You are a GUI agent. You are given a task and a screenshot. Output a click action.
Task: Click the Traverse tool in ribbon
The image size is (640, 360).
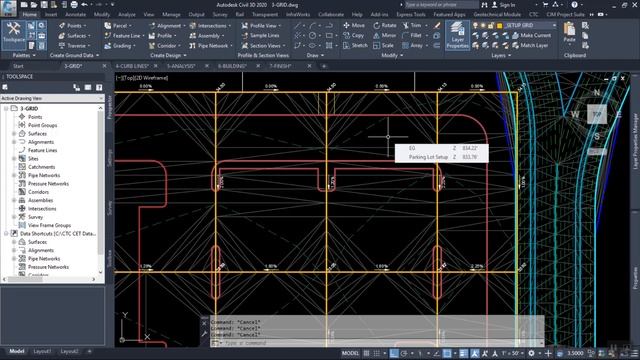pyautogui.click(x=73, y=46)
